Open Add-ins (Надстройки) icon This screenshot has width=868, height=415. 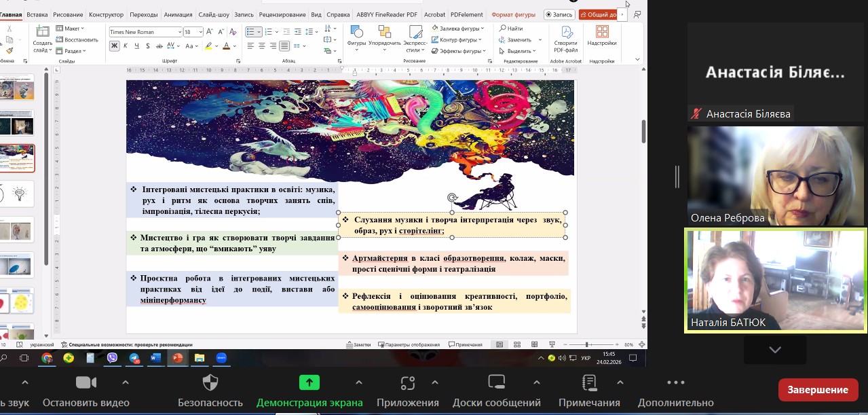tap(601, 33)
